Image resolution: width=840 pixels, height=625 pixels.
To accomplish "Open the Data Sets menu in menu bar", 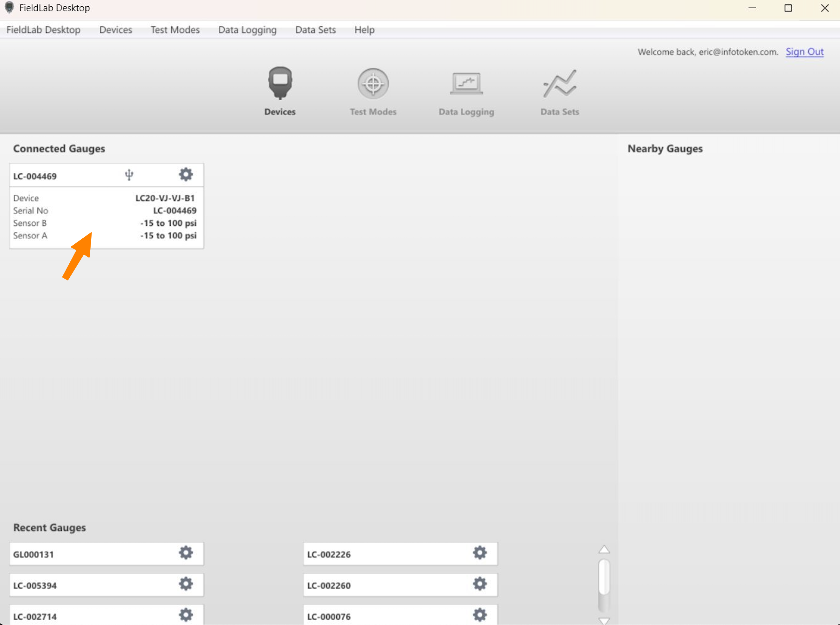I will tap(315, 30).
